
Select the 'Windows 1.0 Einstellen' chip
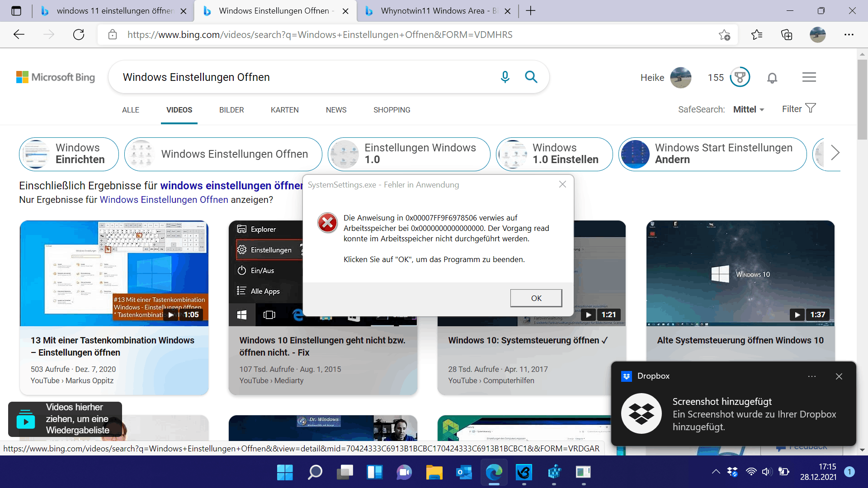554,154
